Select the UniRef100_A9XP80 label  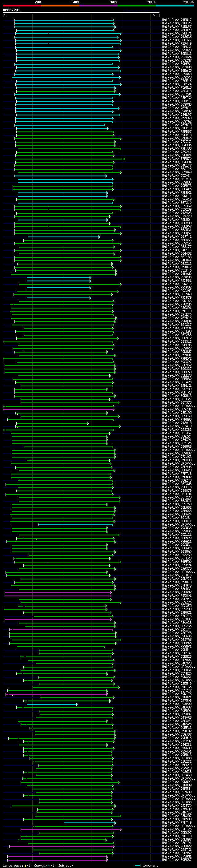coord(177,277)
